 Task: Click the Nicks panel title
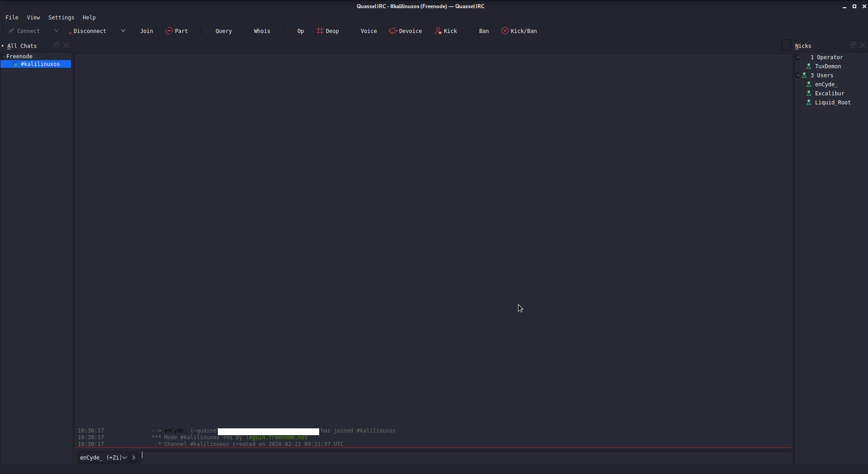pos(803,46)
